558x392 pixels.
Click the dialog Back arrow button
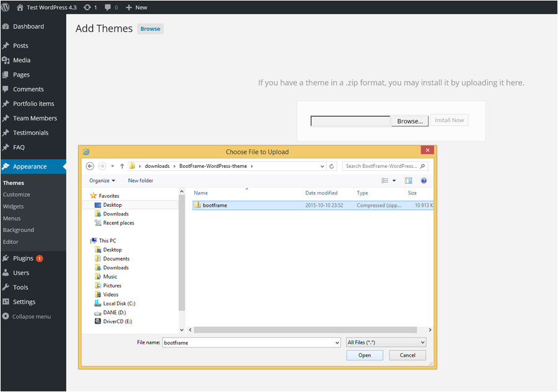(x=90, y=166)
